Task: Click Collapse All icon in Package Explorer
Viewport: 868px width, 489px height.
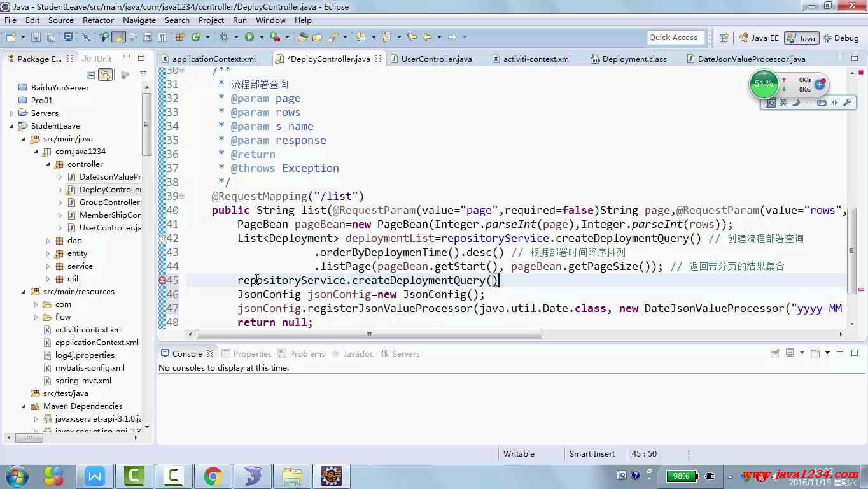Action: (x=90, y=74)
